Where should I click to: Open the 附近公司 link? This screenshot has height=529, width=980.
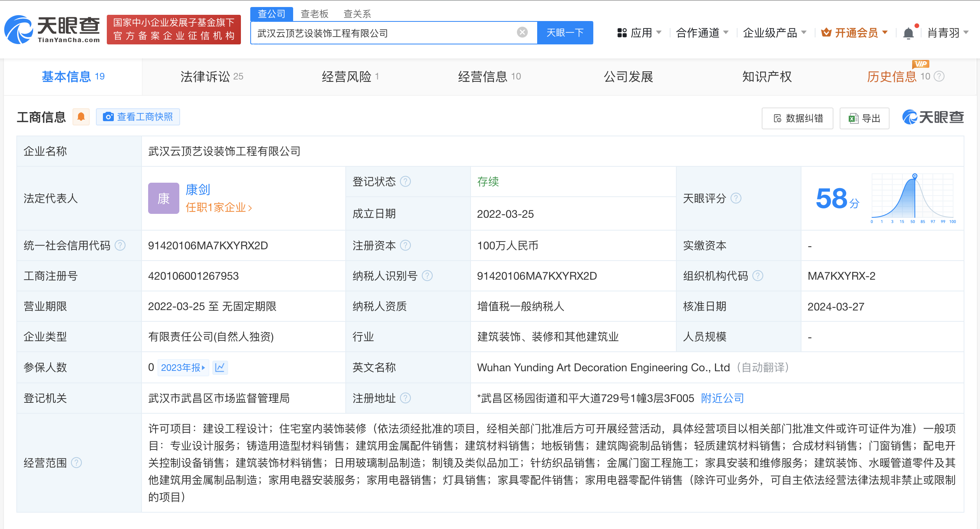722,398
